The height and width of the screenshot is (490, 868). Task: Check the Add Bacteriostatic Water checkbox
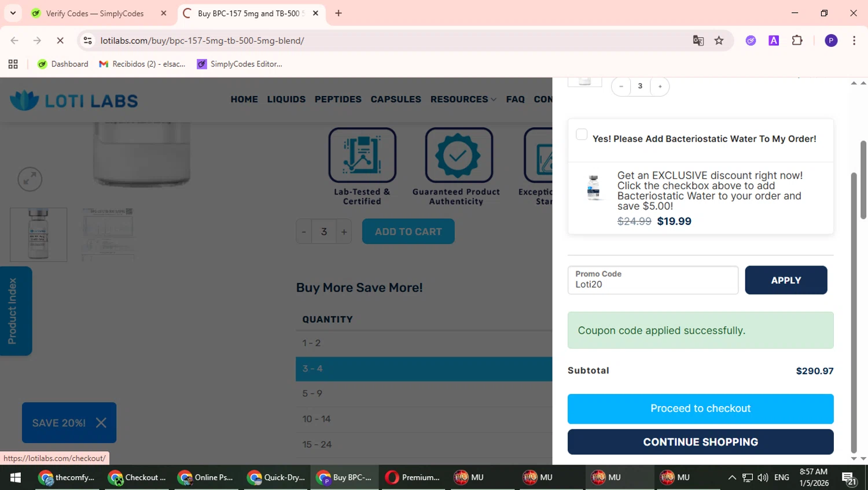point(582,134)
